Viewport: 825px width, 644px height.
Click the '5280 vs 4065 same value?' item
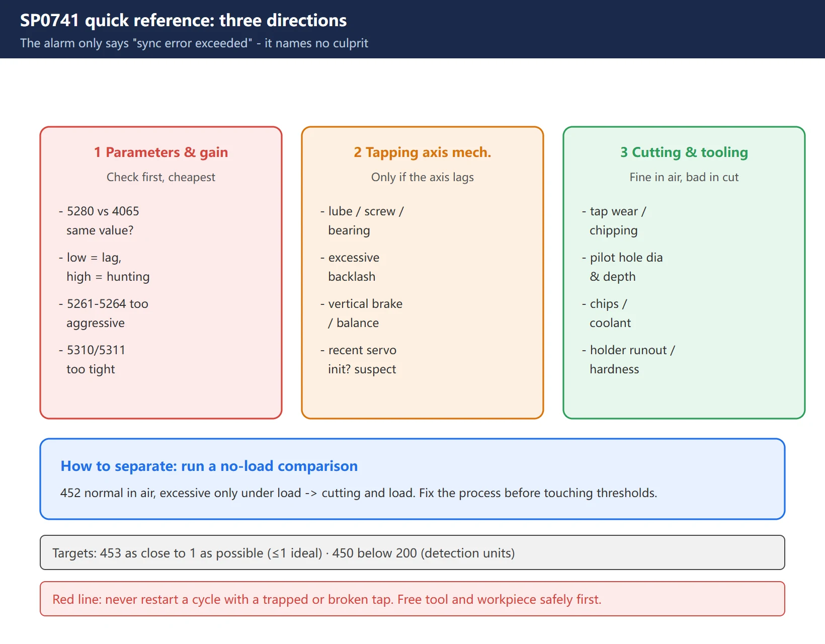[99, 221]
